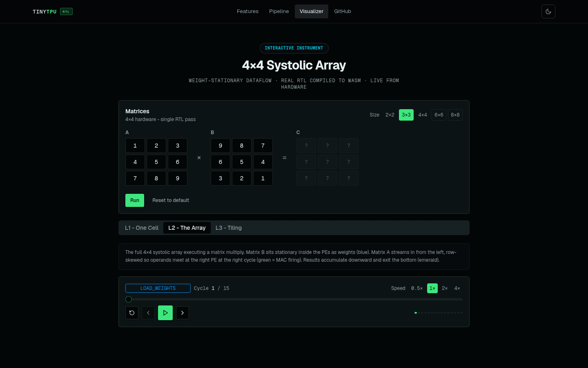Switch to the L2 - The Array tab

click(187, 228)
